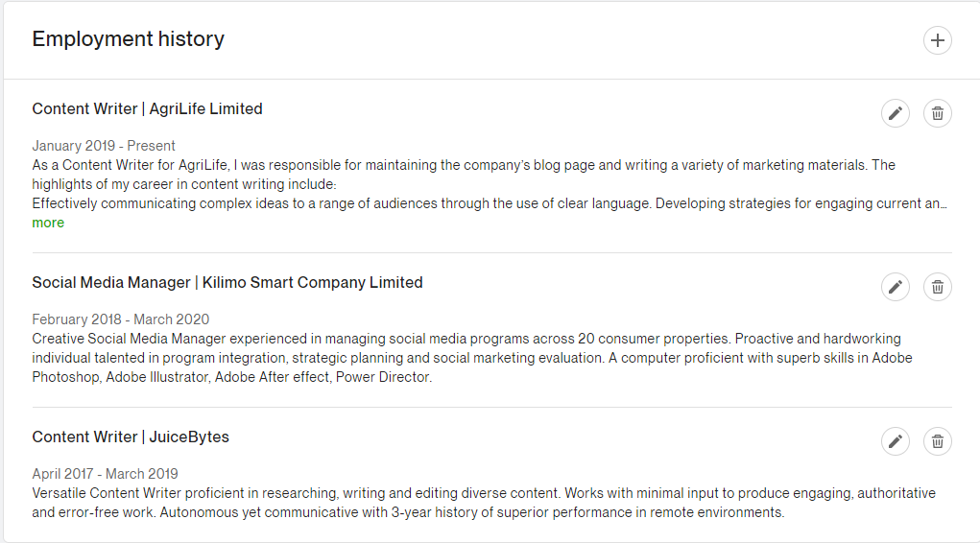Click the February 2018 - March 2020 dates

point(121,319)
